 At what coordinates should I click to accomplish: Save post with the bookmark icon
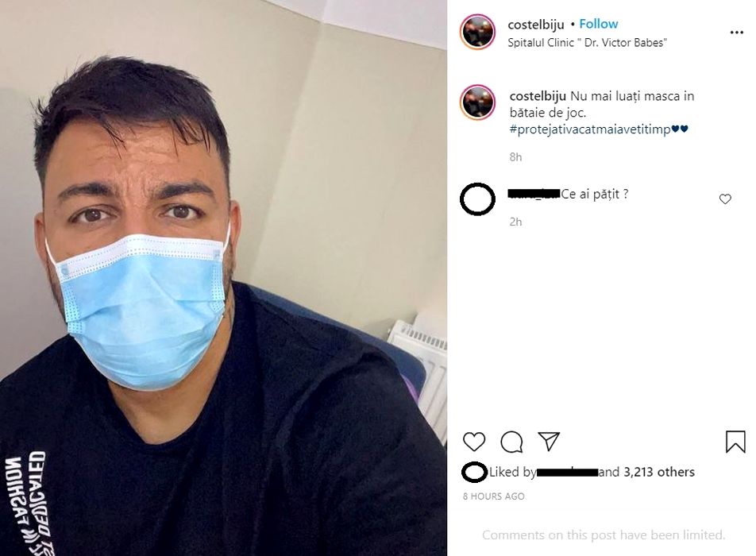735,442
